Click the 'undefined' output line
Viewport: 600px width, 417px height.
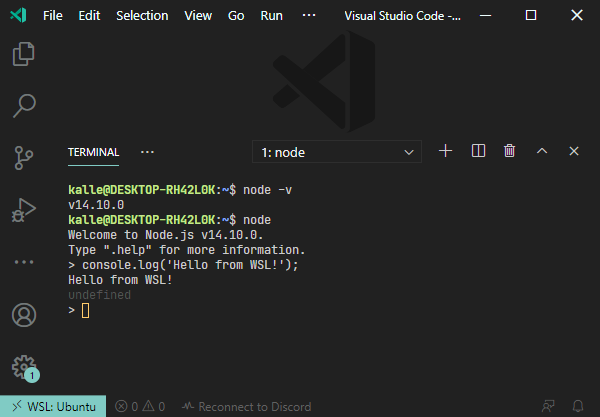click(x=99, y=295)
